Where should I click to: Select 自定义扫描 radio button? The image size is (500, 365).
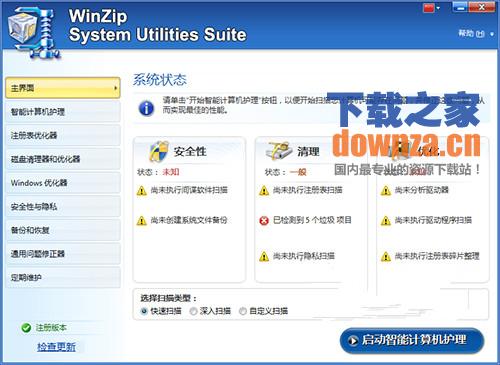point(243,311)
